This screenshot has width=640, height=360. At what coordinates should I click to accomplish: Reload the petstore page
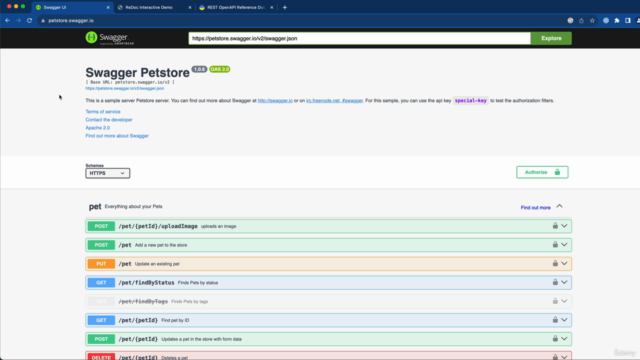pos(29,20)
